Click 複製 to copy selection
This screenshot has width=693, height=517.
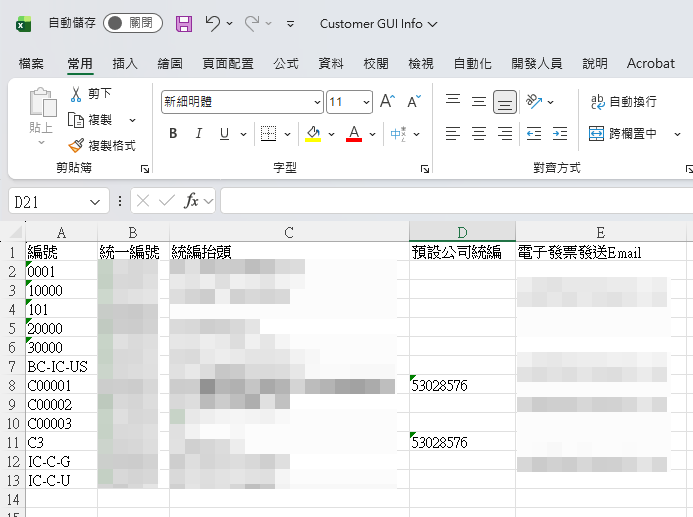click(x=90, y=120)
